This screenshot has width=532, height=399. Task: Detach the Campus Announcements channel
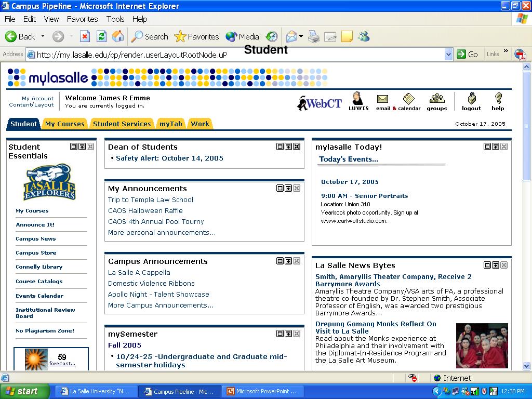coord(288,261)
